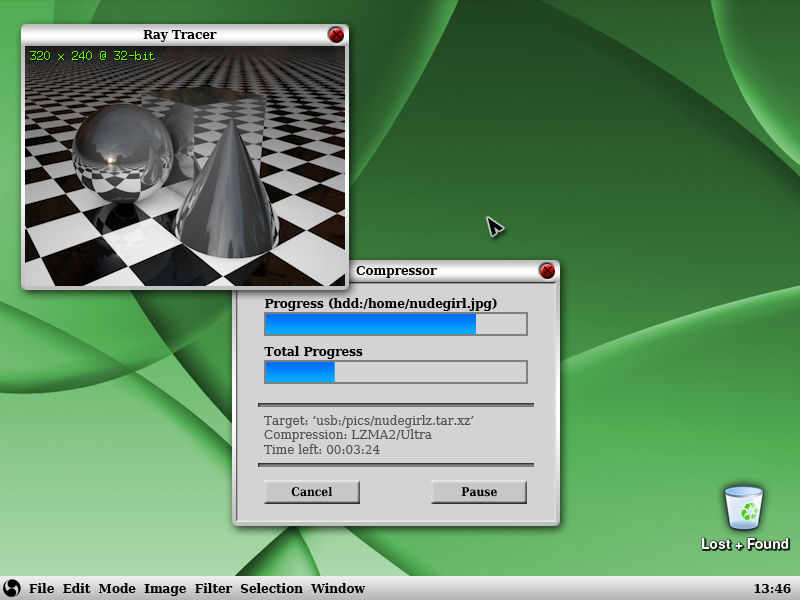800x600 pixels.
Task: Open the Edit menu
Action: coord(76,588)
